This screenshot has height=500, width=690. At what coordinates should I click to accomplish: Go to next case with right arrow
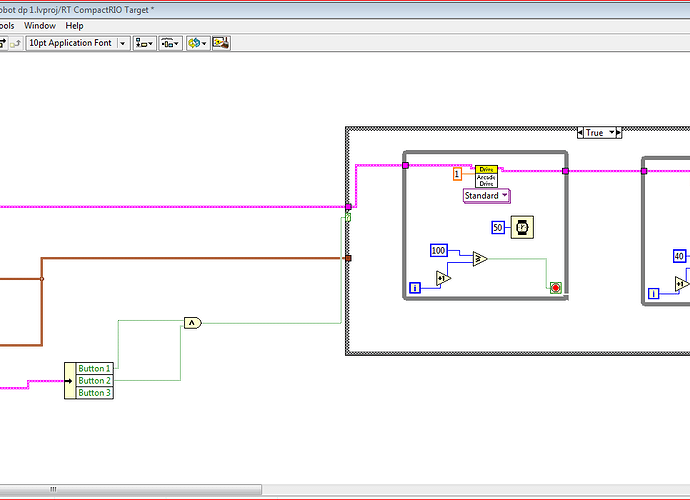619,132
